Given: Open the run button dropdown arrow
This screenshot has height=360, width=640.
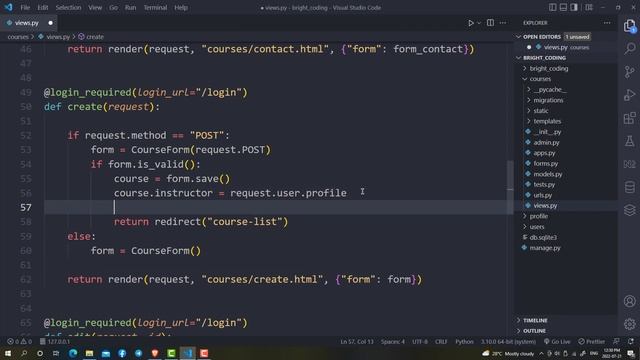Looking at the screenshot, I should (479, 23).
